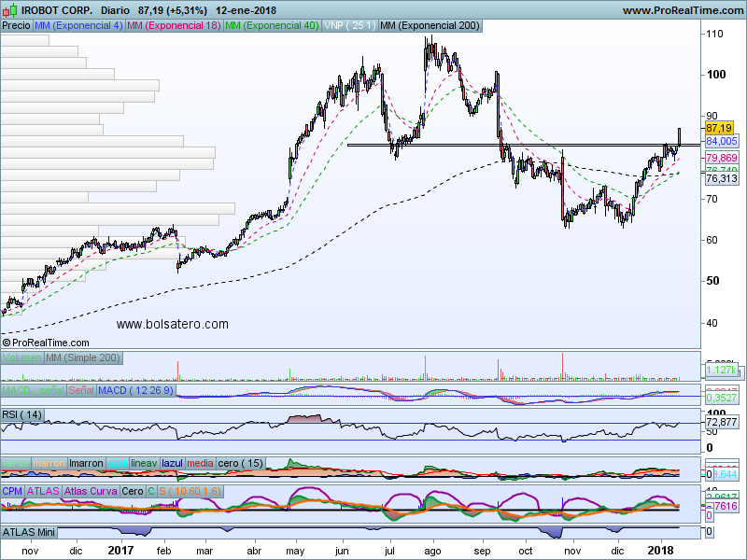Click the 'may' month label on the time axis

[295, 552]
